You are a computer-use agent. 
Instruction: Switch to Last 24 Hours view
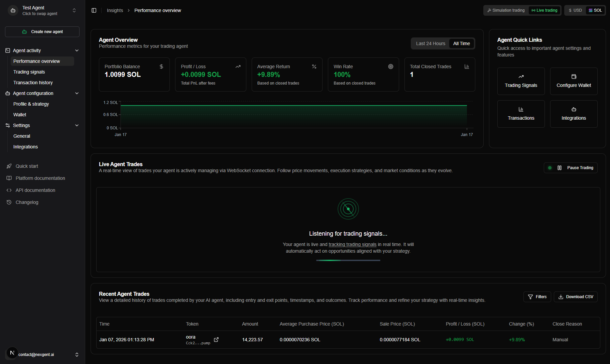[430, 43]
